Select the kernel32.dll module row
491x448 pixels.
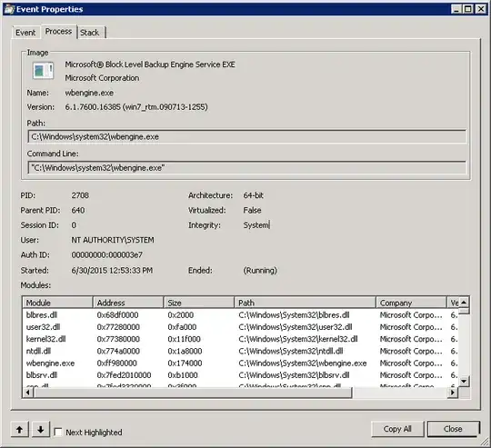pyautogui.click(x=240, y=339)
